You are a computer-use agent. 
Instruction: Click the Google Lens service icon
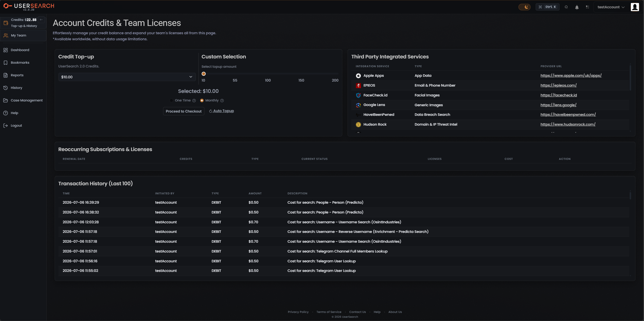(x=358, y=105)
